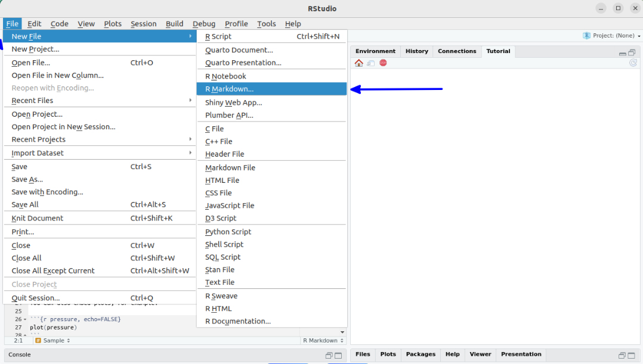Choose R Documentation... entry

pyautogui.click(x=271, y=322)
